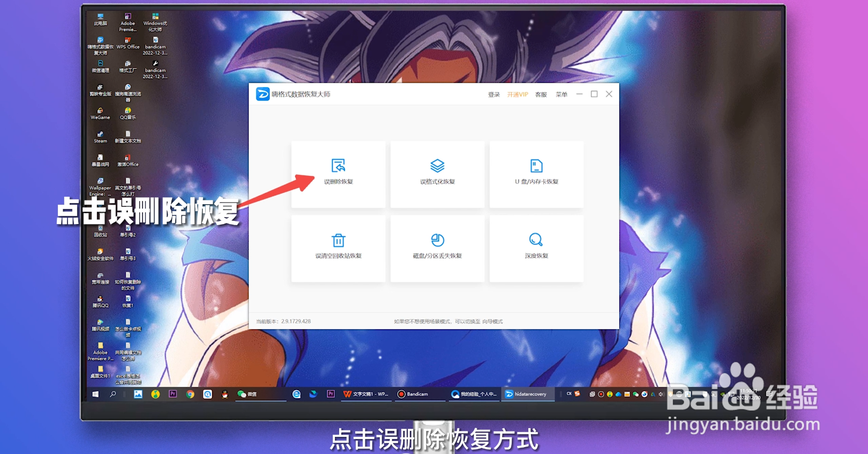
Task: Select 新建文本文档 desktop file
Action: pos(128,137)
